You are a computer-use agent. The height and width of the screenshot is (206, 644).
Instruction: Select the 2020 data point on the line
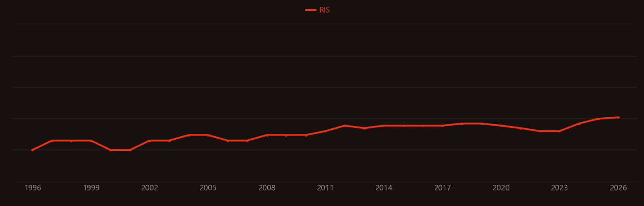501,126
